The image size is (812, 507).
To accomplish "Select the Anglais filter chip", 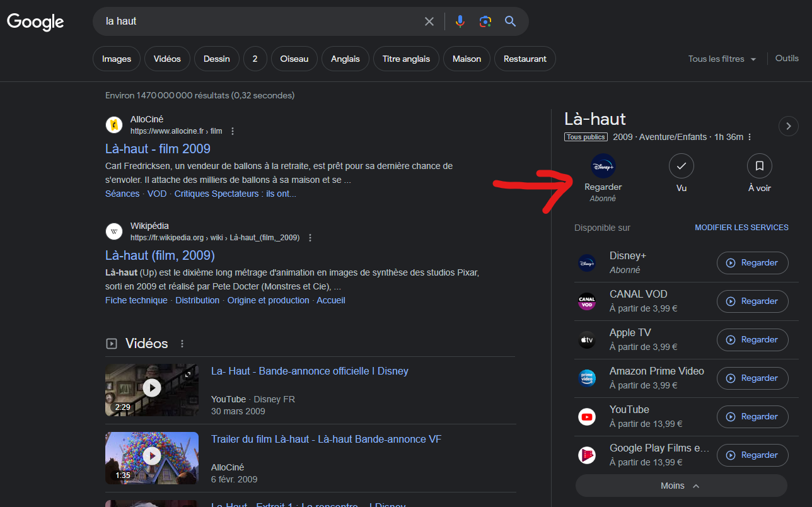I will tap(345, 59).
